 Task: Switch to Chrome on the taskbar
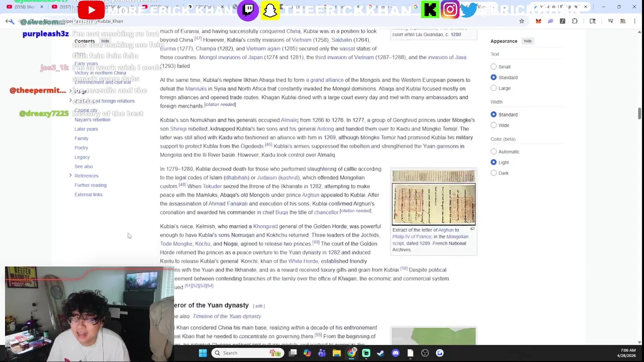coord(351,353)
